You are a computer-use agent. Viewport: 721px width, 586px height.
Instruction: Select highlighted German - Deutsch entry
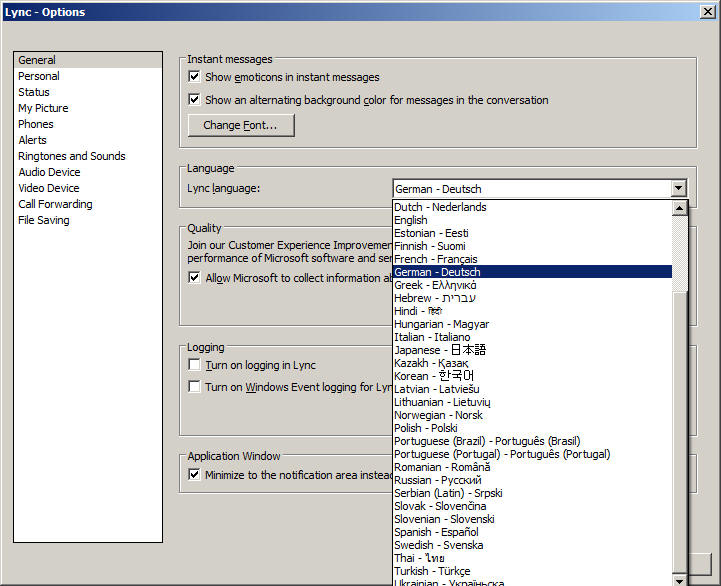(x=532, y=272)
